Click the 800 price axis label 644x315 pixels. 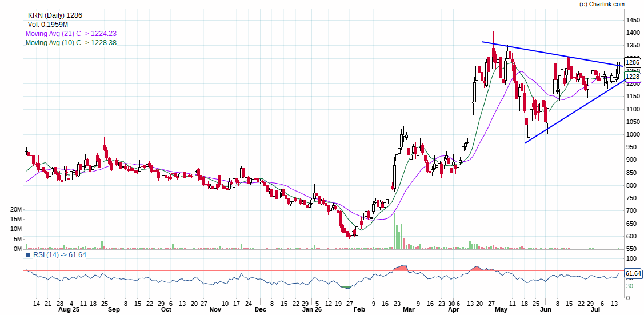pyautogui.click(x=631, y=186)
